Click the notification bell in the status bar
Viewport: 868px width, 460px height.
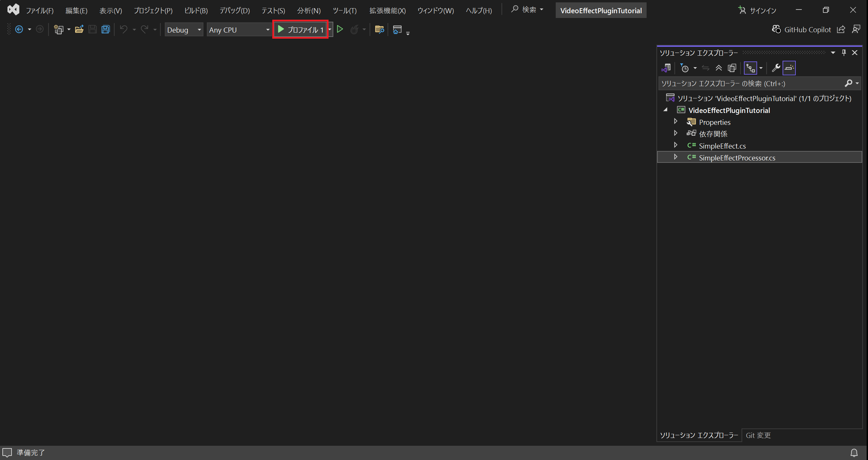point(854,453)
